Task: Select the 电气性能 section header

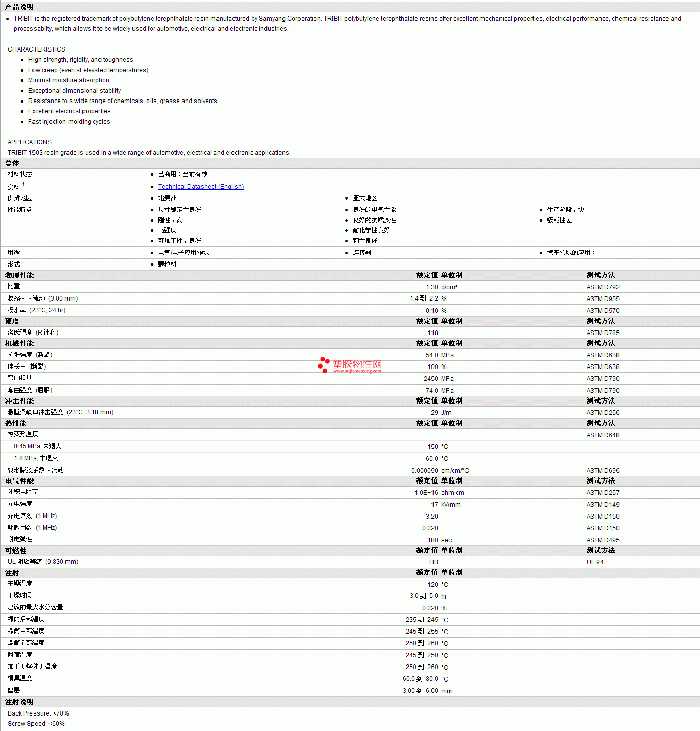Action: (19, 481)
